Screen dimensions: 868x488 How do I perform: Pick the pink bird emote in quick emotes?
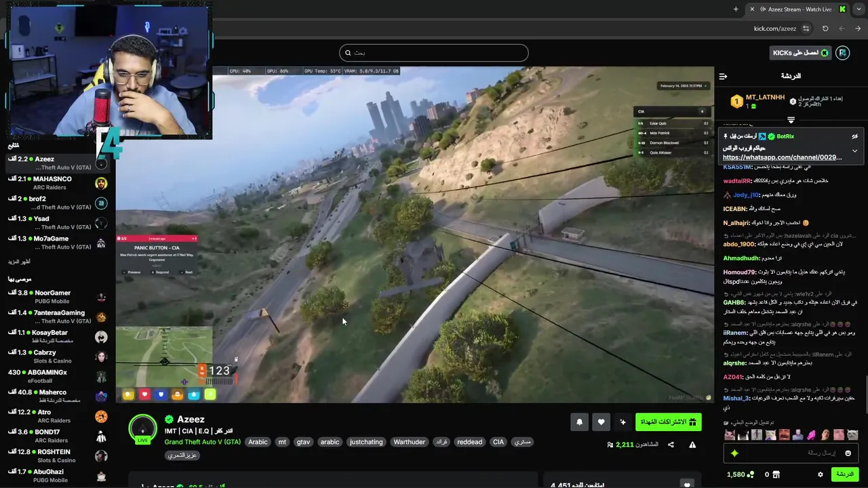click(812, 435)
